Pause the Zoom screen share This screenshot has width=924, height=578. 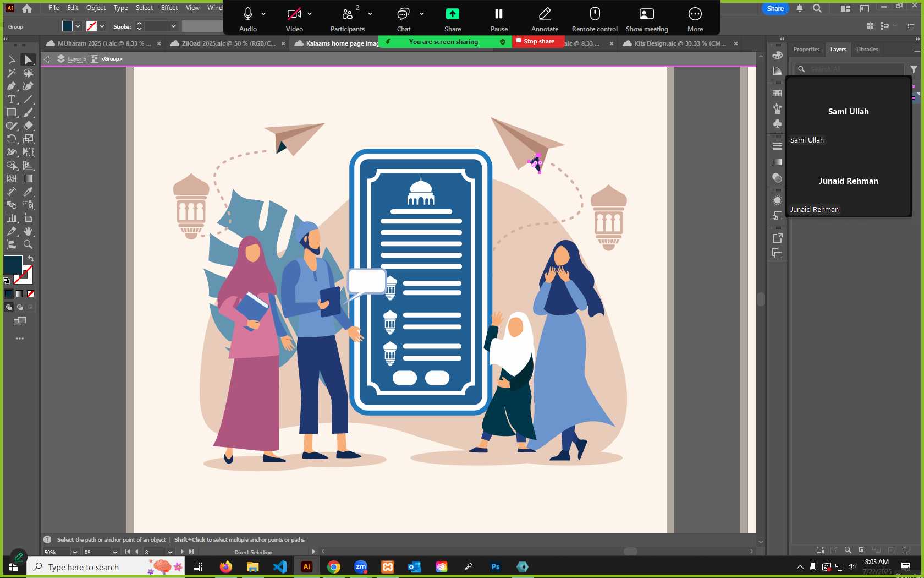[x=499, y=19]
